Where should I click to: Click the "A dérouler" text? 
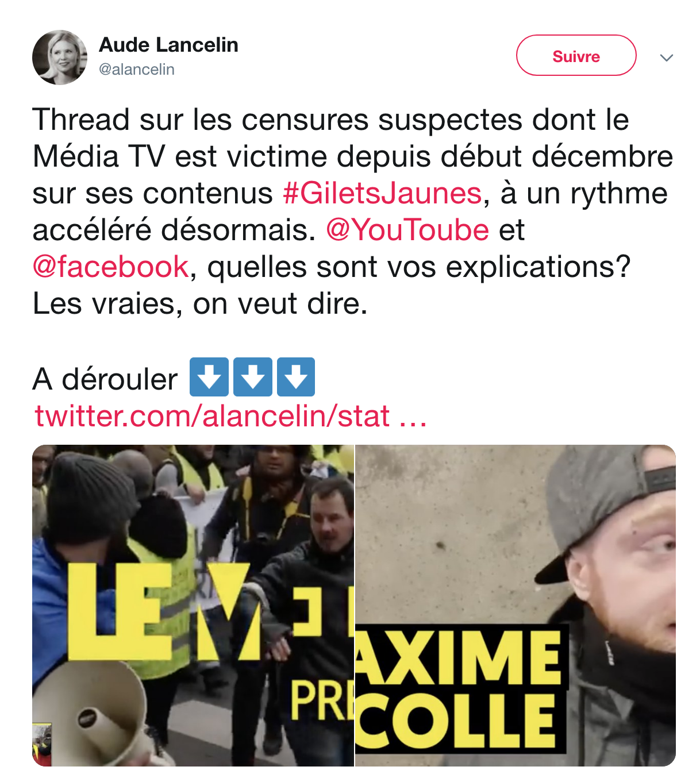coord(105,379)
